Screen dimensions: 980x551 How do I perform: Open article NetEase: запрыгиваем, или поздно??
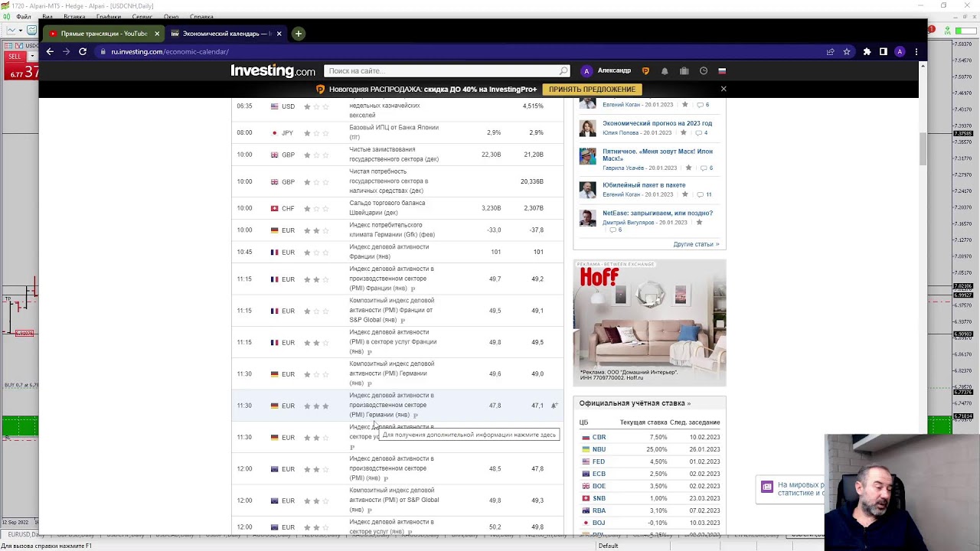click(657, 214)
